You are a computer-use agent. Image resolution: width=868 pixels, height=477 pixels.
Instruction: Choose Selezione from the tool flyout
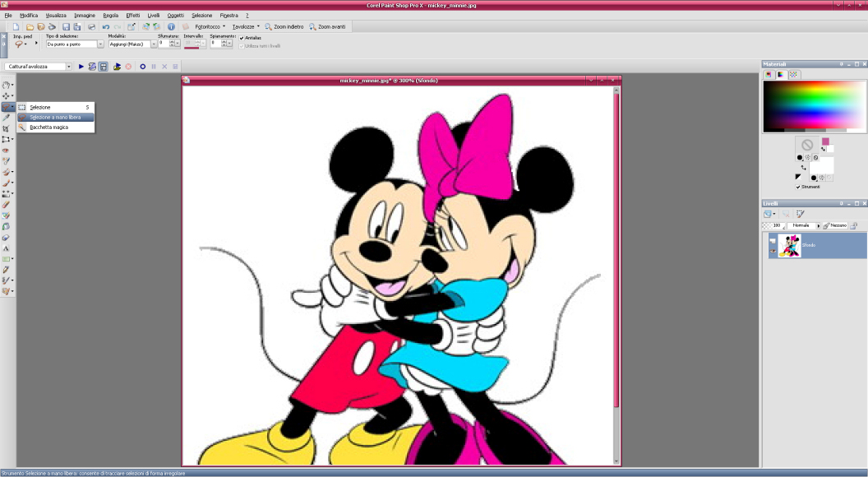tap(55, 108)
